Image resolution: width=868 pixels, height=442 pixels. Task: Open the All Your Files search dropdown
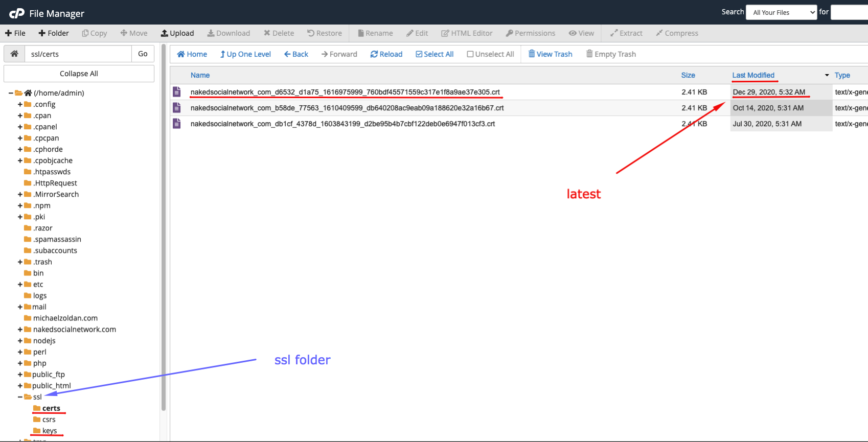[782, 12]
